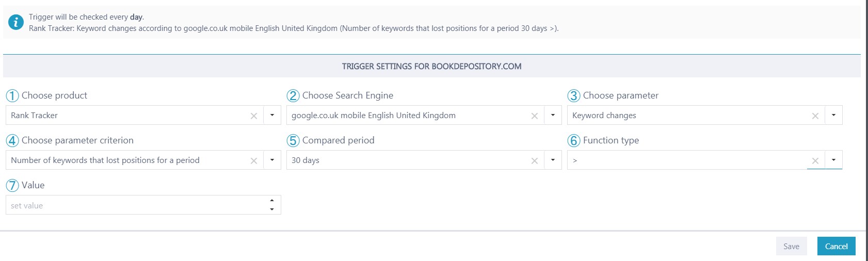
Task: Expand the Choose parameter dropdown arrow
Action: [833, 115]
